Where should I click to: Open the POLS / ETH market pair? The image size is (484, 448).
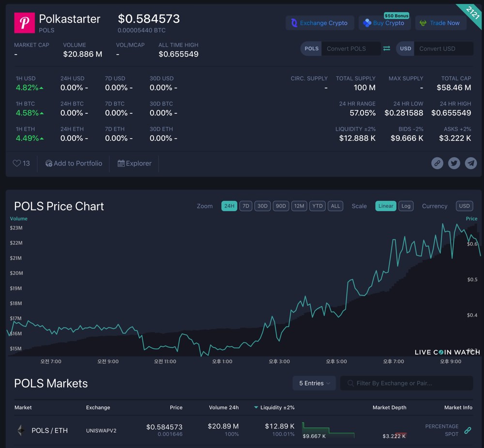click(x=49, y=430)
